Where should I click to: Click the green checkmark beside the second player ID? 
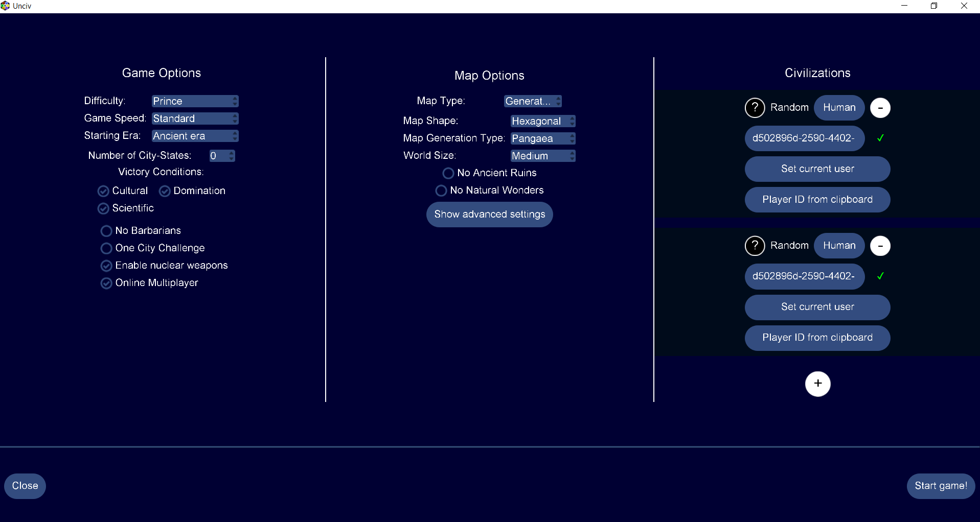point(880,276)
